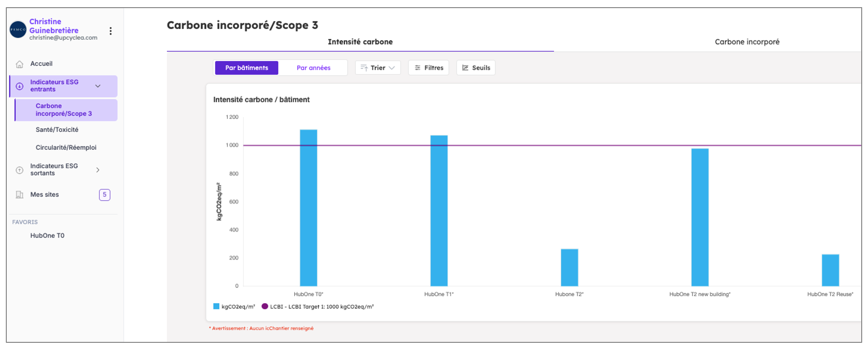Click the Filtres button
Image resolution: width=868 pixels, height=350 pixels.
coord(429,68)
